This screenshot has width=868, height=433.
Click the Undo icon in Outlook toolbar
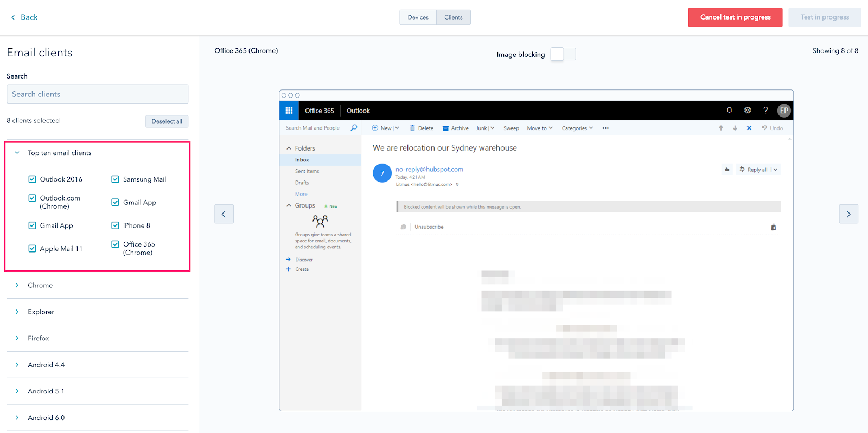[764, 128]
